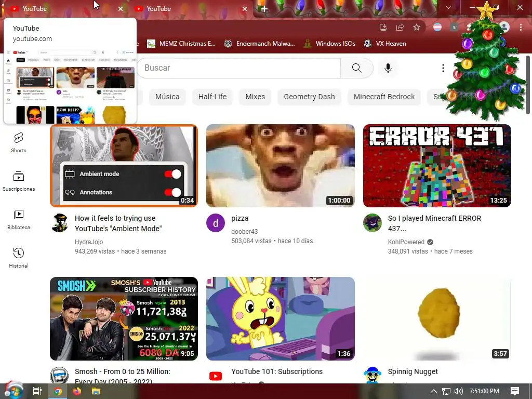This screenshot has width=532, height=399.
Task: Close the second YouTube tab
Action: (245, 9)
